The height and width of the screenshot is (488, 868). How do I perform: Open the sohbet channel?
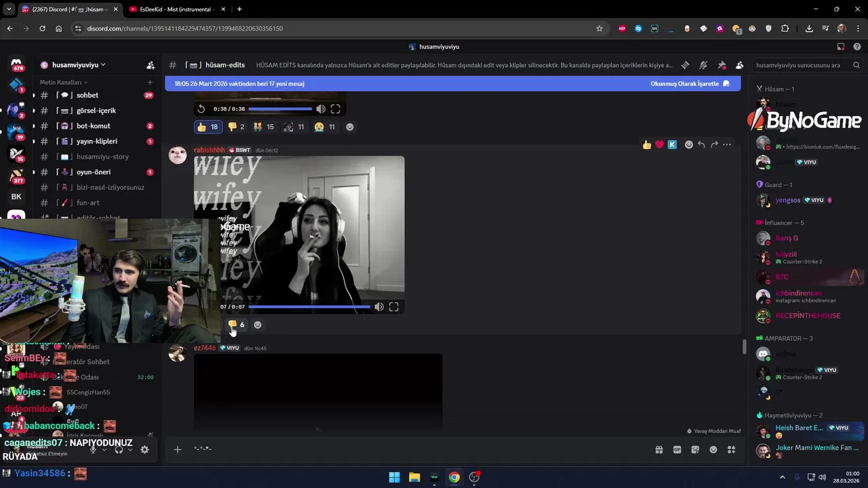tap(97, 95)
